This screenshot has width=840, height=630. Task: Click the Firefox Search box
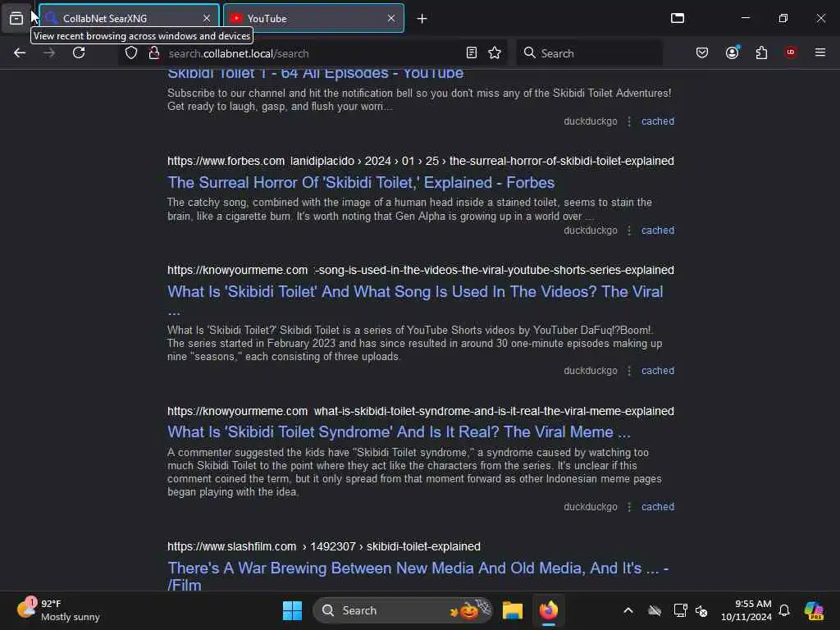point(589,53)
